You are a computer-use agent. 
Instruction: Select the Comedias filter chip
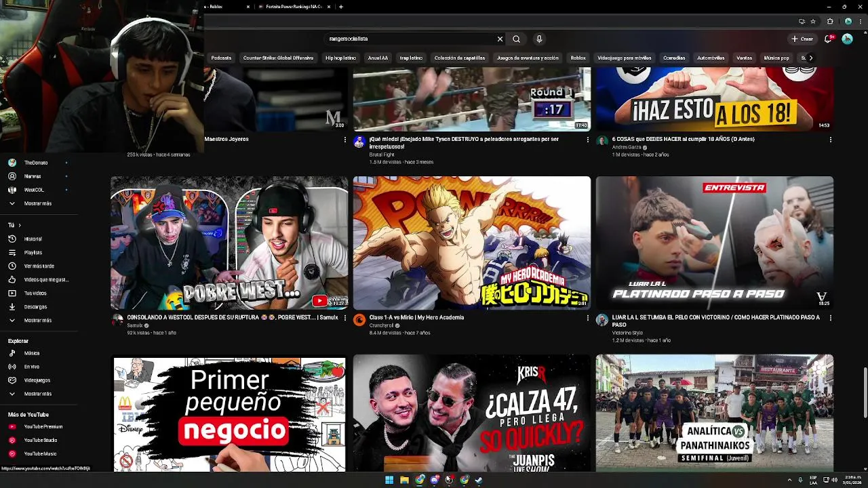(x=674, y=58)
